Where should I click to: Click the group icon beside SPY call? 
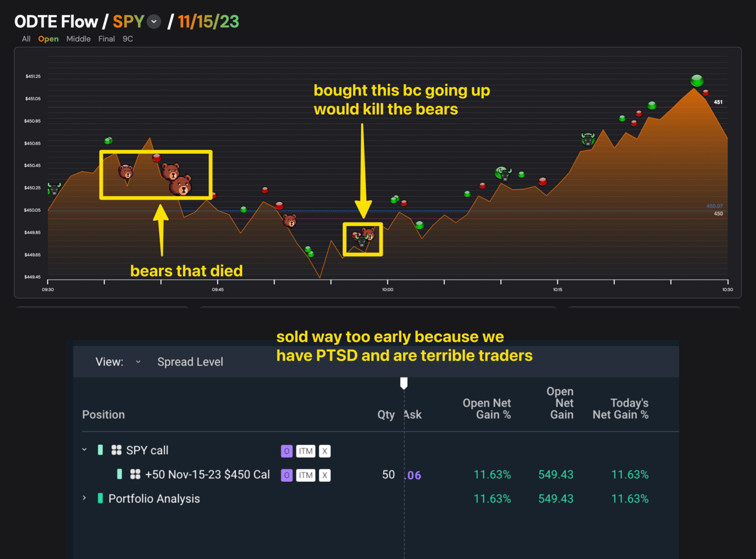click(x=116, y=450)
